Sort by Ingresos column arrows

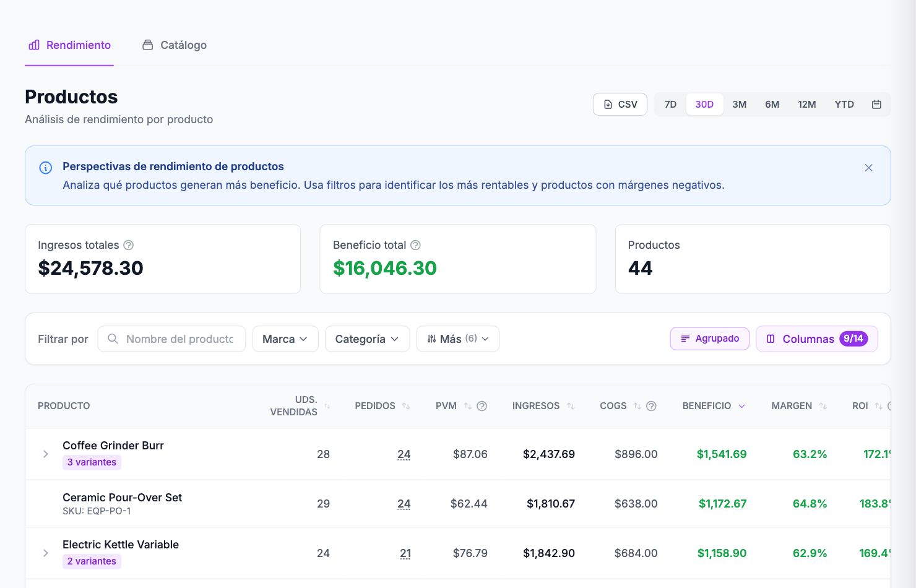[x=571, y=406]
